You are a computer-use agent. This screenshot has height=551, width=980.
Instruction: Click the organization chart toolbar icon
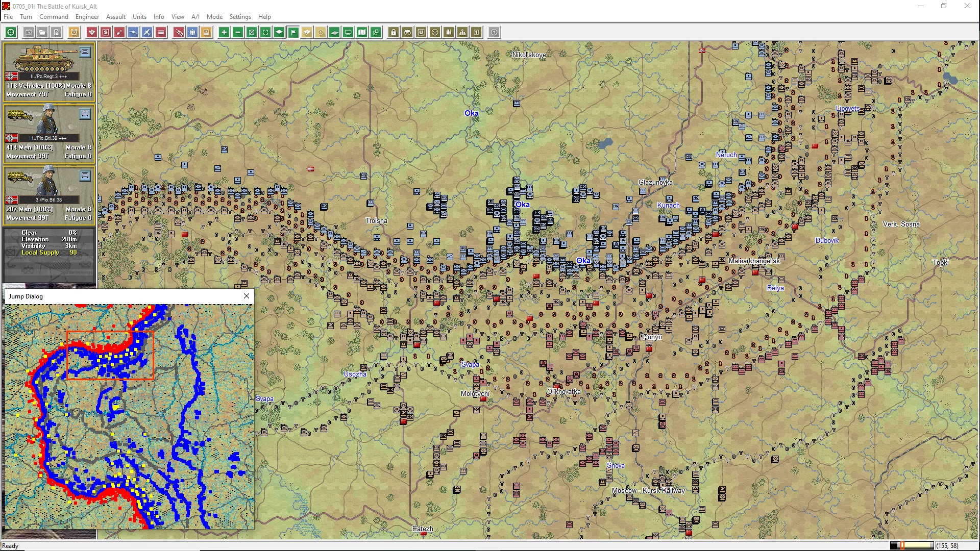pyautogui.click(x=462, y=32)
